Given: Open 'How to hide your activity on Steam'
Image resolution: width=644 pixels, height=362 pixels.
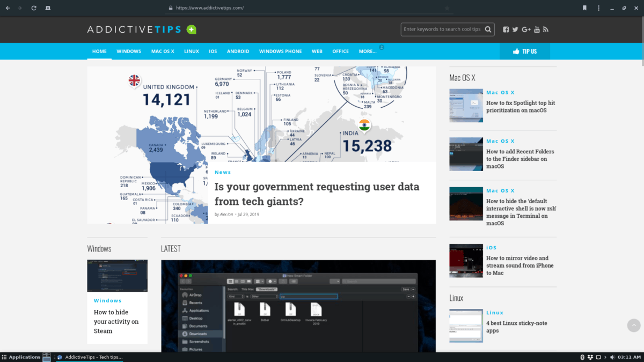Looking at the screenshot, I should pyautogui.click(x=116, y=321).
